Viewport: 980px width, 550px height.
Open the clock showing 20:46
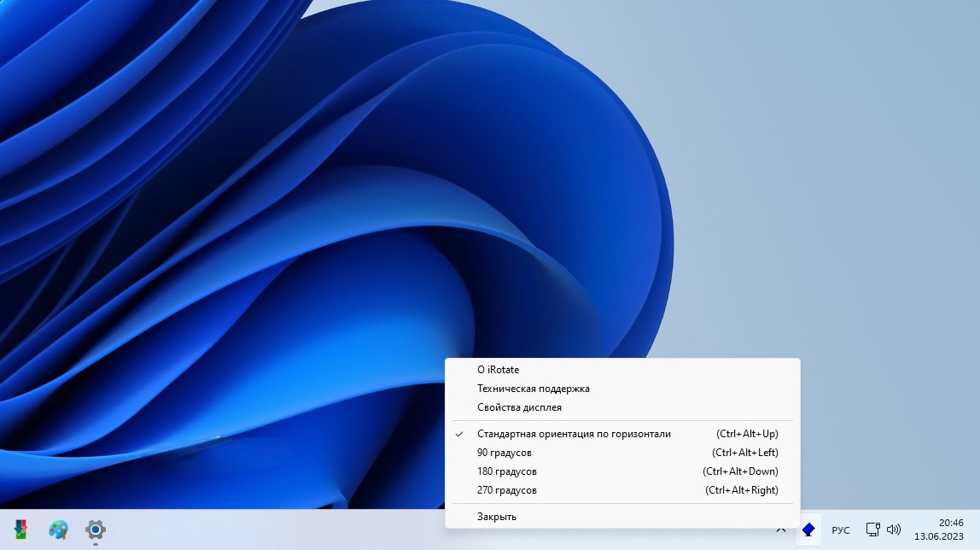coord(951,523)
